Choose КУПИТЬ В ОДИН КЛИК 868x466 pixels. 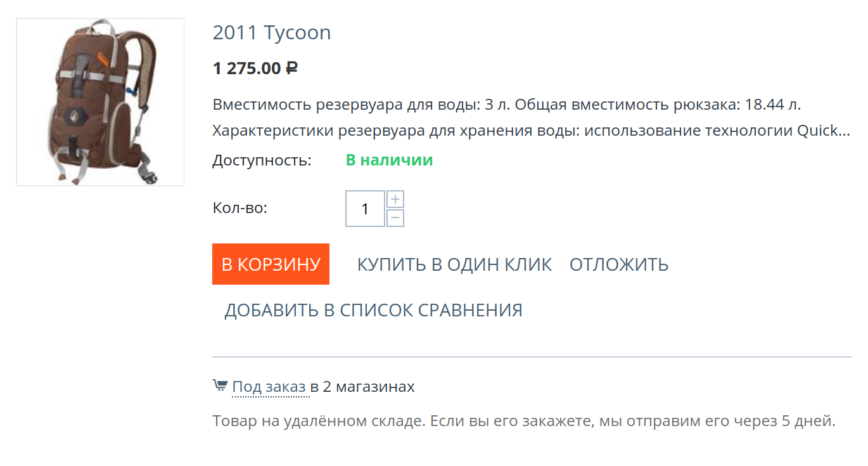pos(454,264)
